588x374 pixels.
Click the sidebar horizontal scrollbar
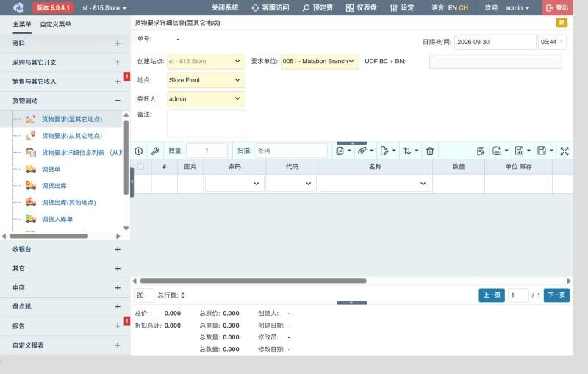coord(49,236)
